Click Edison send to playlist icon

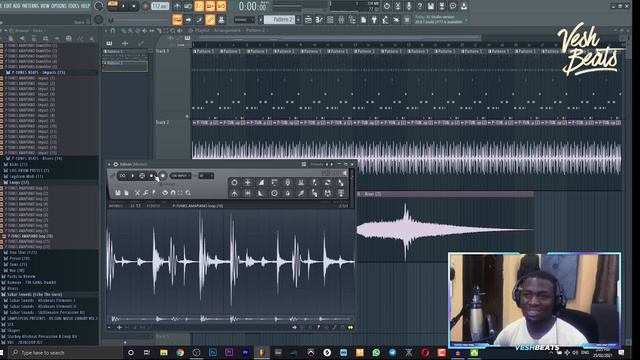click(x=341, y=193)
